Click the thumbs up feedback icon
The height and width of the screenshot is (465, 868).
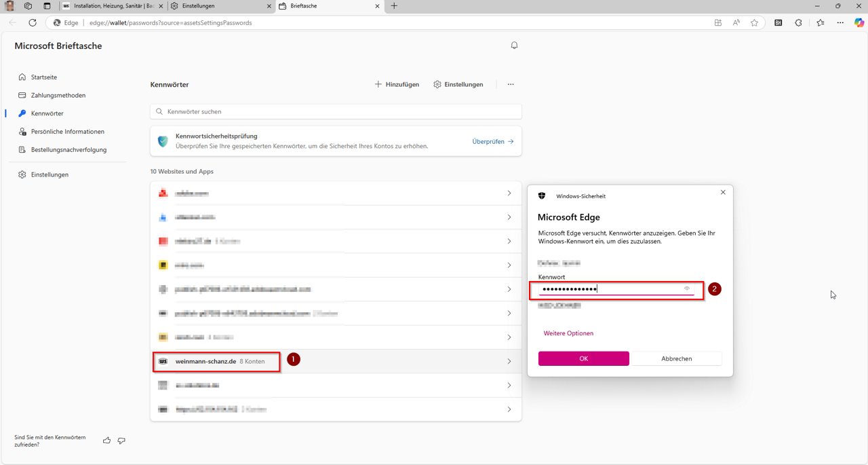(x=106, y=441)
